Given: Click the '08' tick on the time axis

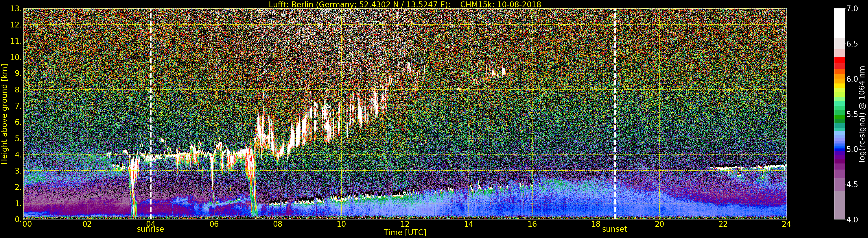Looking at the screenshot, I should [278, 224].
